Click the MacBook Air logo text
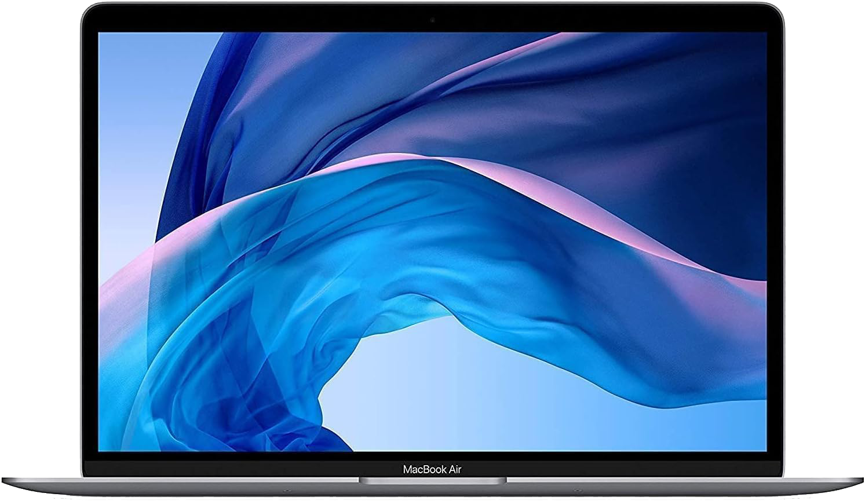This screenshot has height=504, width=865. click(432, 469)
